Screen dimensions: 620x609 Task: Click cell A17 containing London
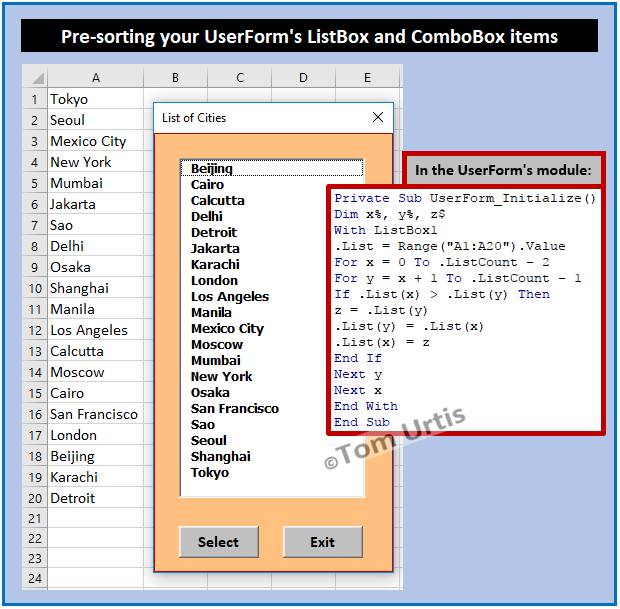click(x=95, y=435)
